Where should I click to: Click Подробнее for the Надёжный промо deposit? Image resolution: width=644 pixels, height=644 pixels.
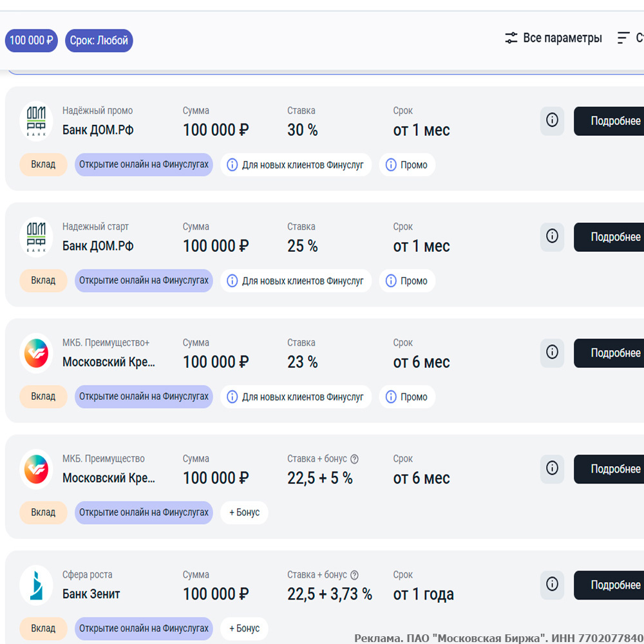pos(609,121)
